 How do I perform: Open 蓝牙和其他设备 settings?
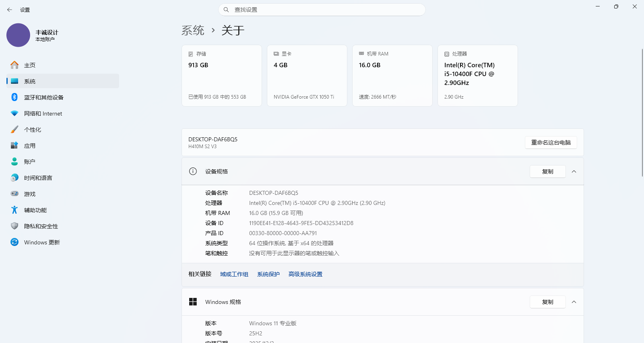point(63,97)
